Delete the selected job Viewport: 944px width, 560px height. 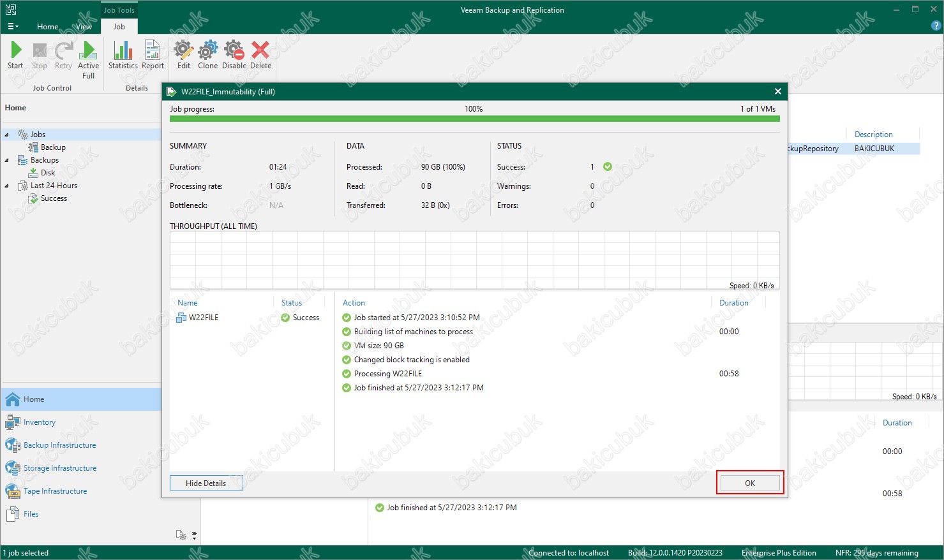coord(260,55)
